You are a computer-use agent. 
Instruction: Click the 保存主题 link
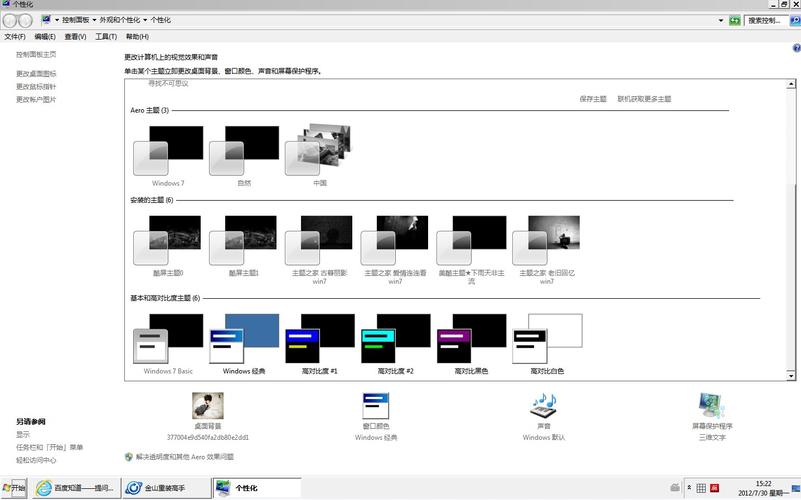593,99
